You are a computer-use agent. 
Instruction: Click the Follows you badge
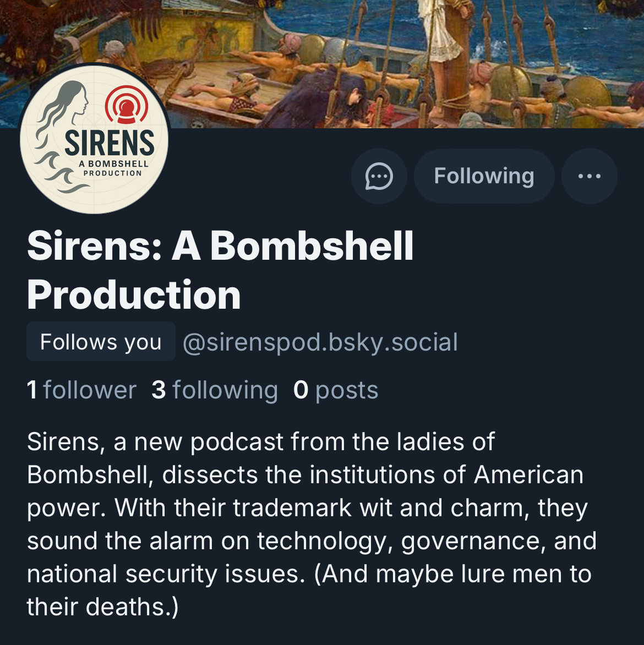tap(101, 342)
